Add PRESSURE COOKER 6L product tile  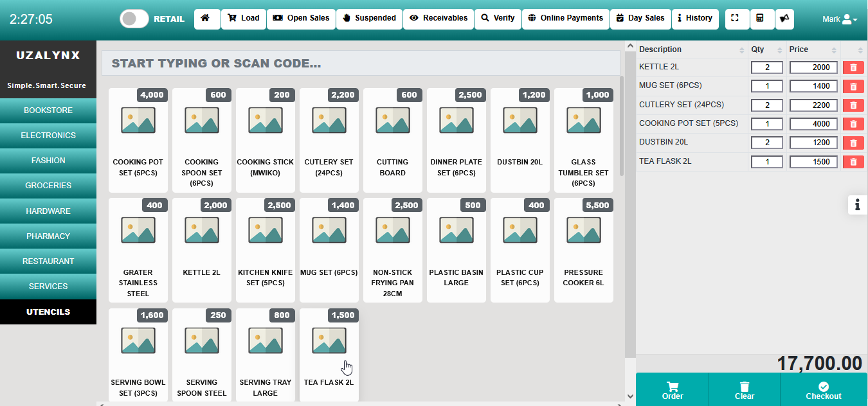583,249
